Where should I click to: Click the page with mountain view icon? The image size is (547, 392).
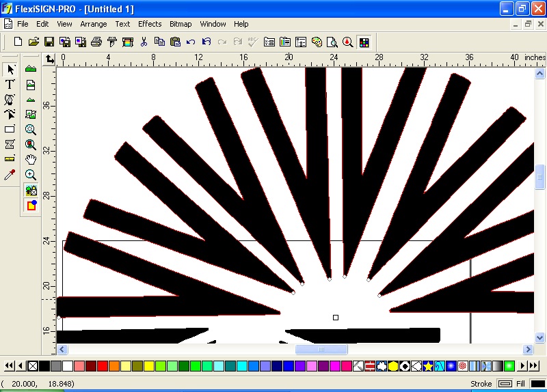[x=31, y=85]
